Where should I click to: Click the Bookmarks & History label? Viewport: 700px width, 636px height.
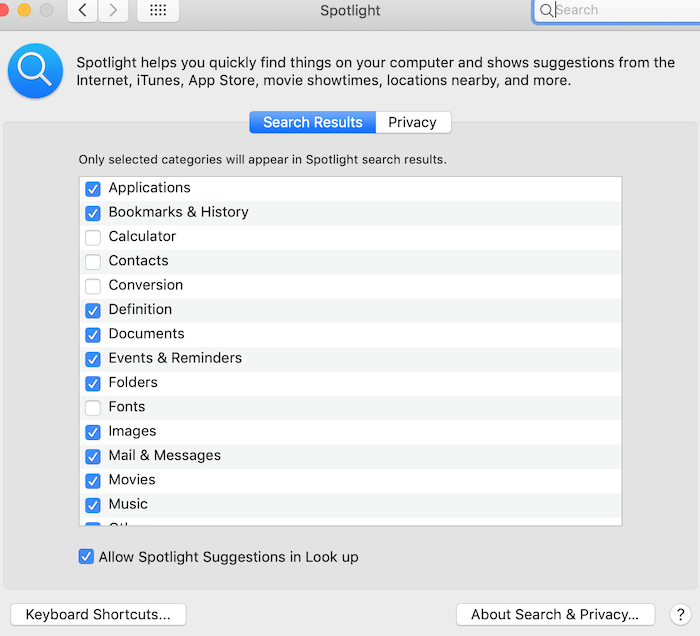[x=179, y=212]
